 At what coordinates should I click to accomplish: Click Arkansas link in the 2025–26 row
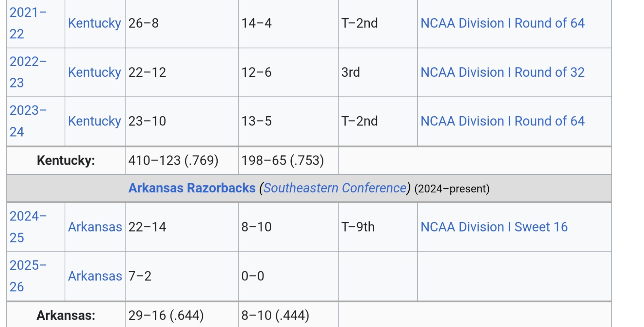95,276
